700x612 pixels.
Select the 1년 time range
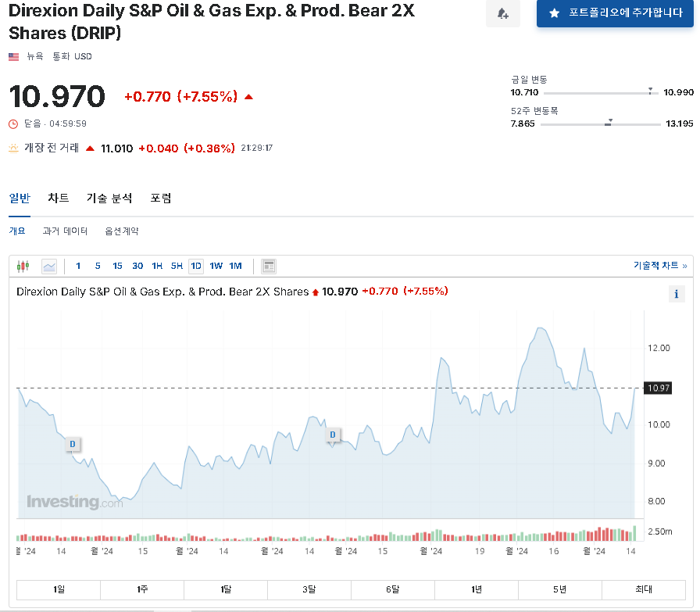(x=477, y=589)
